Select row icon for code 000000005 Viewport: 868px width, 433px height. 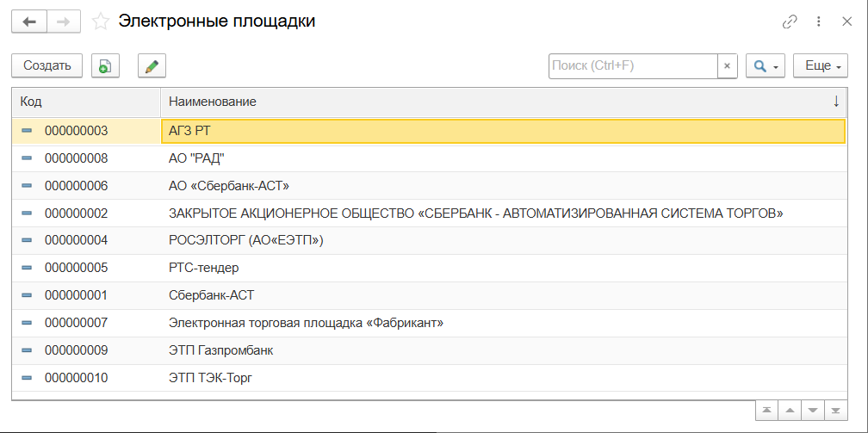pos(27,268)
